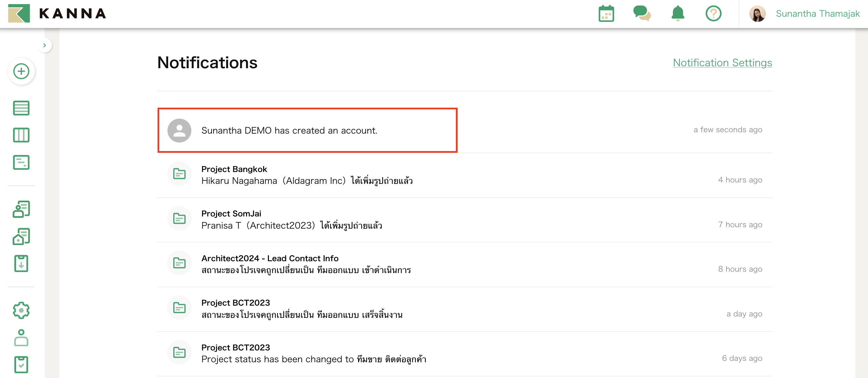Expand the sidebar with the chevron arrow
This screenshot has width=868, height=378.
point(44,45)
